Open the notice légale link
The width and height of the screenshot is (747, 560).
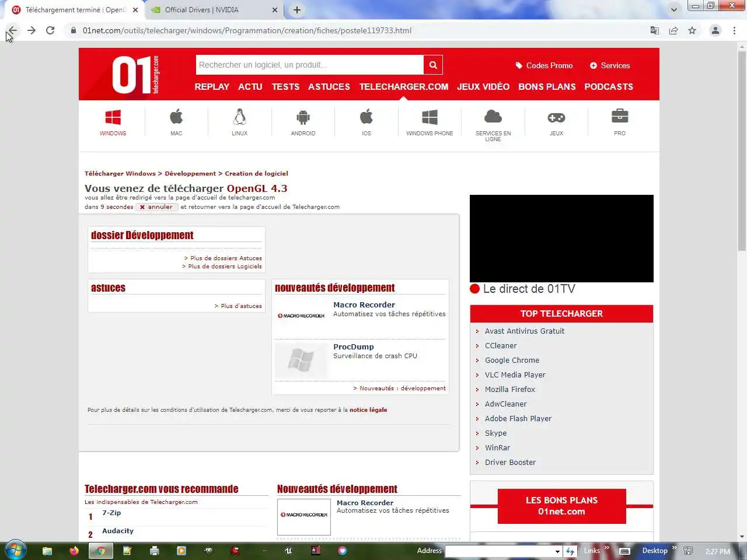click(368, 409)
